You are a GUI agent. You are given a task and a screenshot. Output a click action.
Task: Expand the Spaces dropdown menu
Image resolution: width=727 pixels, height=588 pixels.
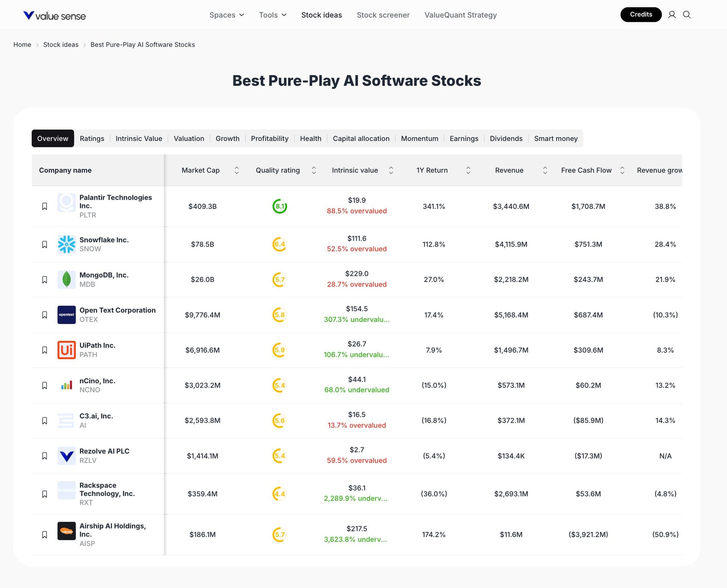coord(226,15)
